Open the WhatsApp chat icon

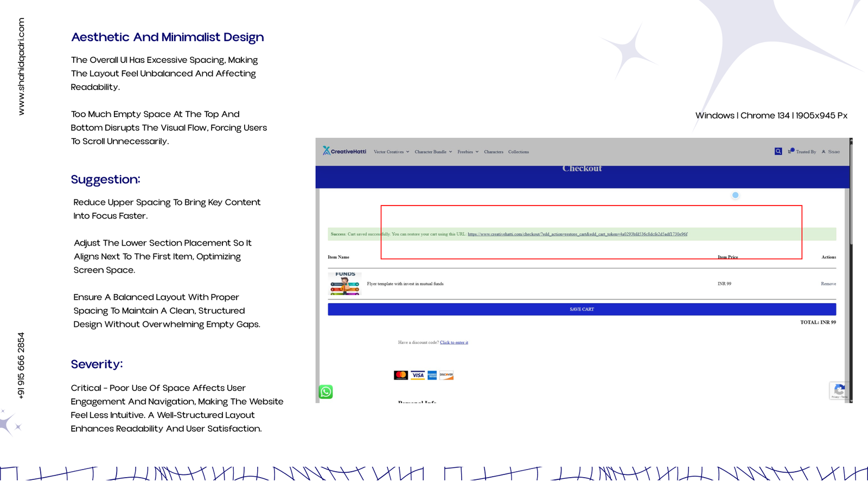(325, 391)
